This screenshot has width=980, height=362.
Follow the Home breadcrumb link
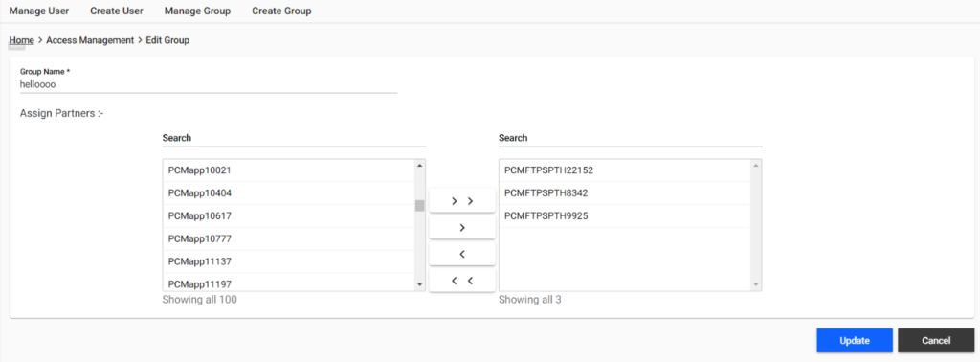[x=21, y=40]
